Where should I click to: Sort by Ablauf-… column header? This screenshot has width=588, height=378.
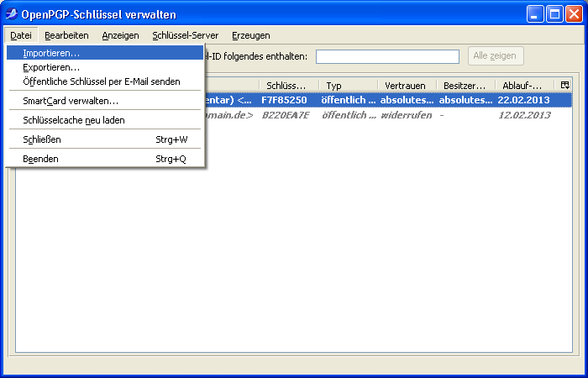point(525,86)
